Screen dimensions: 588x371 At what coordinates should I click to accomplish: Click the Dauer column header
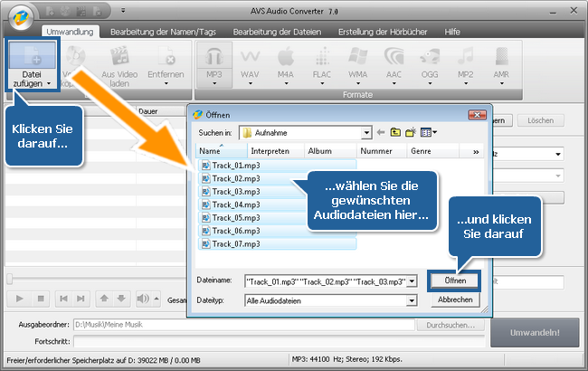tap(160, 111)
